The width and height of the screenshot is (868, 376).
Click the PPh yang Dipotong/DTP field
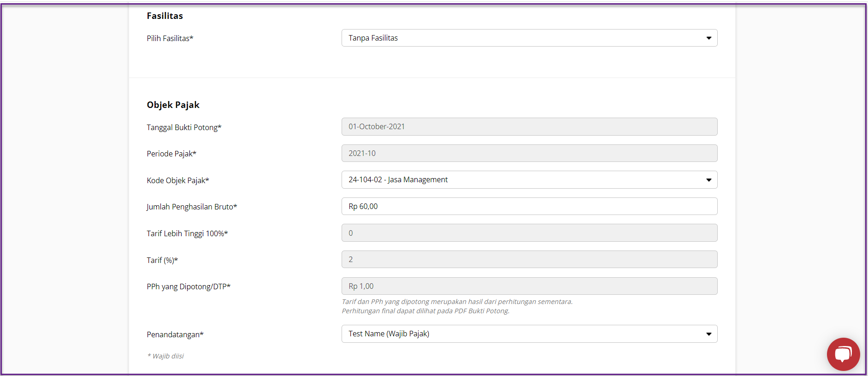click(529, 286)
